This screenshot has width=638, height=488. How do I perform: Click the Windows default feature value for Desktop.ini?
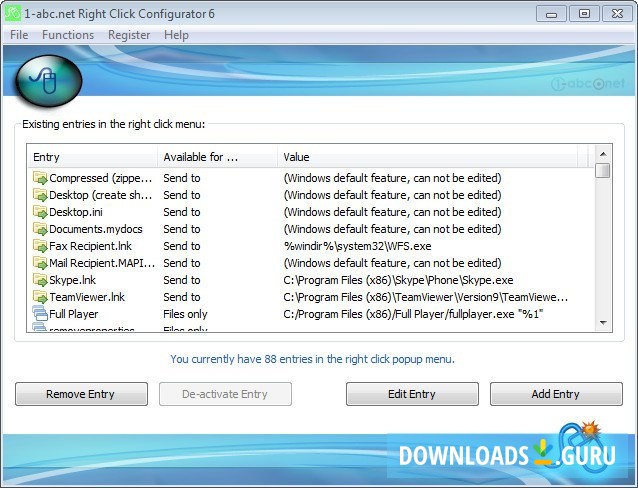point(392,212)
